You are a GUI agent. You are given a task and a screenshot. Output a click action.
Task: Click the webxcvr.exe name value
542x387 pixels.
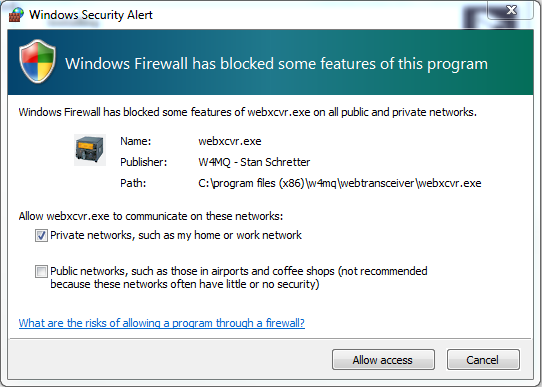(x=230, y=141)
